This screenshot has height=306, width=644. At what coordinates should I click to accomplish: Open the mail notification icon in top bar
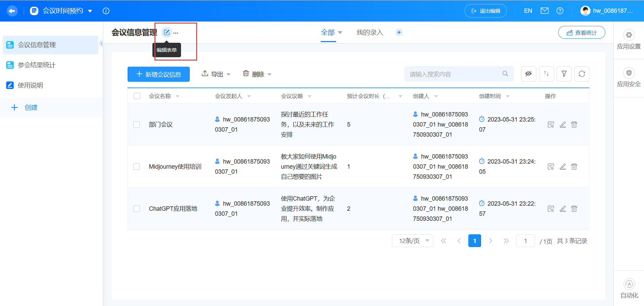point(544,10)
